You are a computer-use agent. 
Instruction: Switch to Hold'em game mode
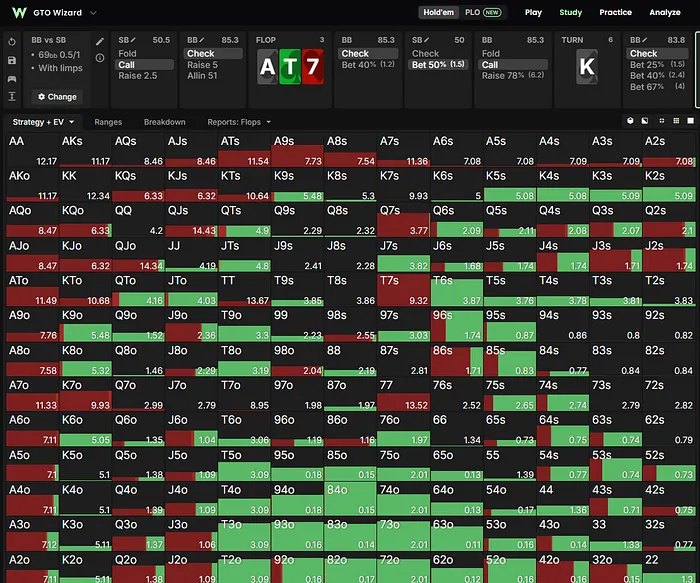(x=438, y=12)
